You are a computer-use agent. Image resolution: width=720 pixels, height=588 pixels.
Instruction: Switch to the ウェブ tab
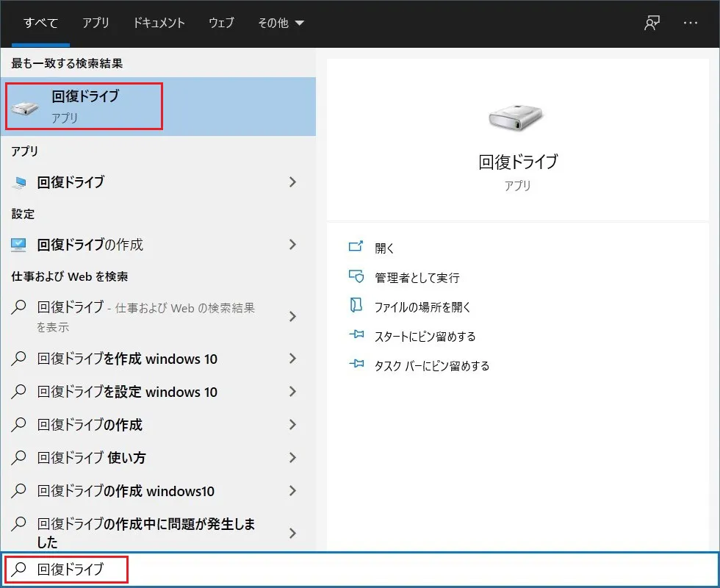[x=221, y=23]
